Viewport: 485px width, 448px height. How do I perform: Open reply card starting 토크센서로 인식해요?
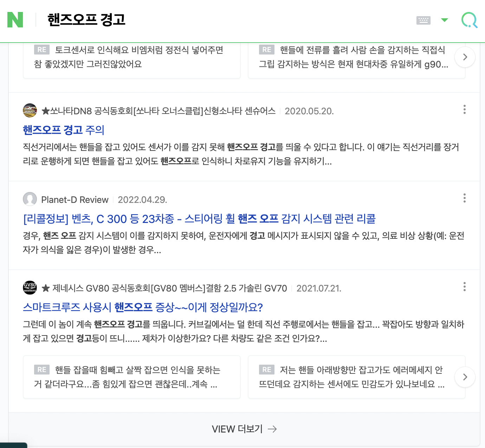click(x=132, y=60)
